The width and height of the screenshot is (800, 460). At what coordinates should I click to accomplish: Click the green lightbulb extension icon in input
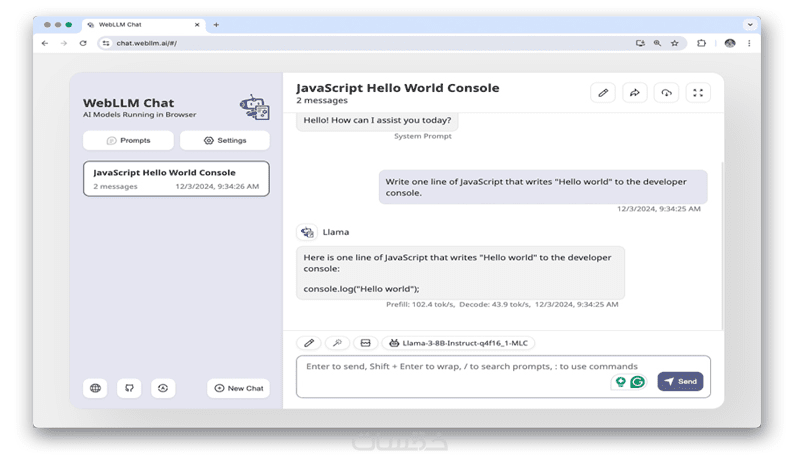[620, 381]
